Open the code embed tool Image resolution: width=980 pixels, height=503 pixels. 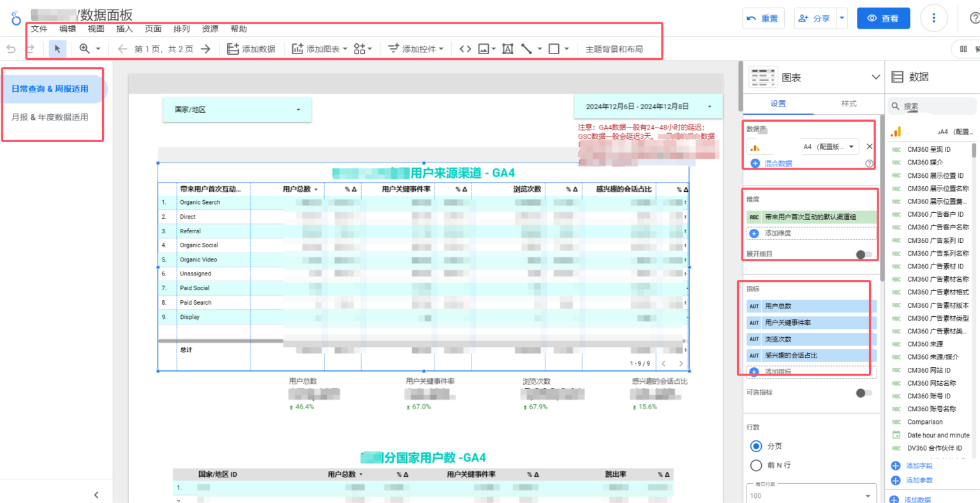point(464,48)
